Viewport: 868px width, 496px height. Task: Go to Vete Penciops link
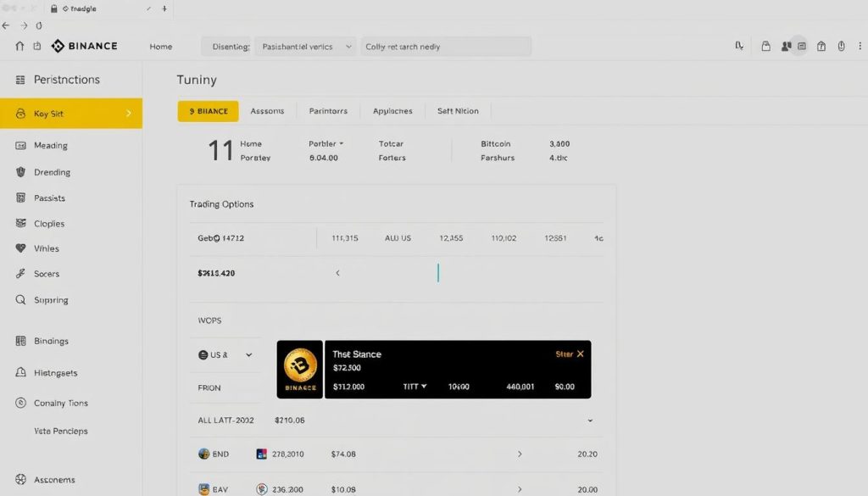click(x=61, y=431)
